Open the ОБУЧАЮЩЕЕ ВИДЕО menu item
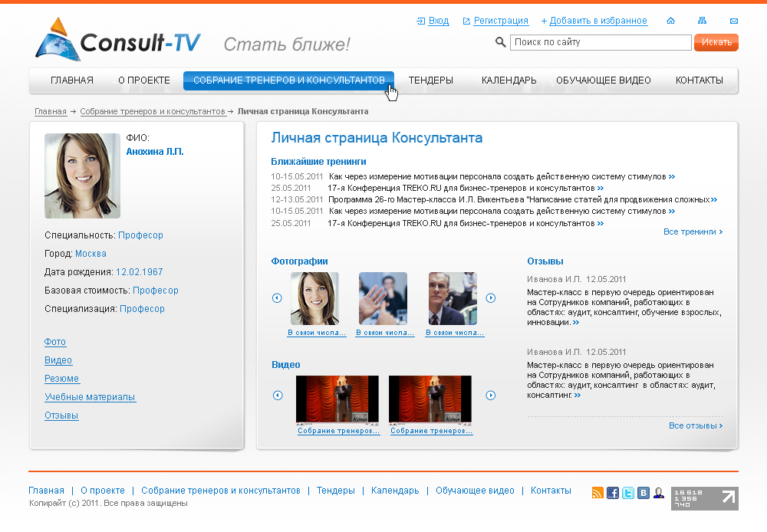This screenshot has width=767, height=532. tap(603, 80)
